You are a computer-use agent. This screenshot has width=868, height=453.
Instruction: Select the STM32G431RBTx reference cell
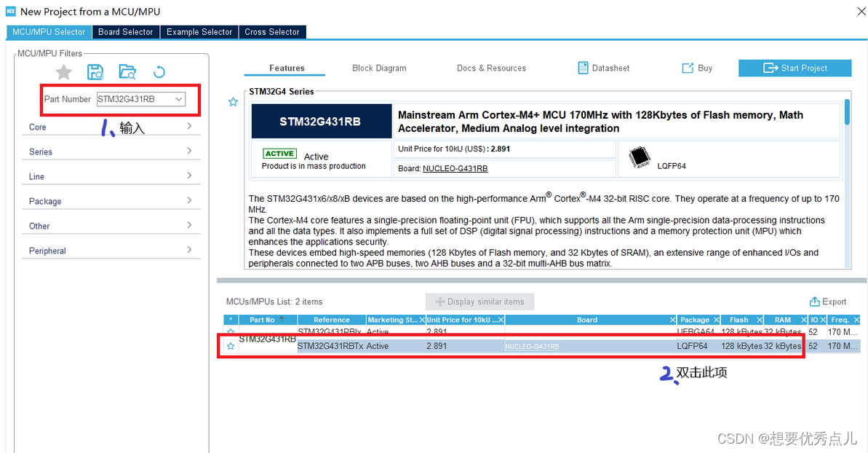(330, 346)
